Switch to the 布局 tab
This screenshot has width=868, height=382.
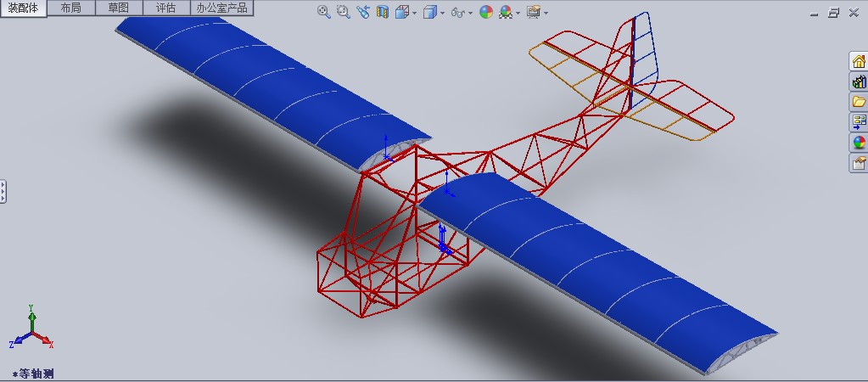(x=71, y=8)
